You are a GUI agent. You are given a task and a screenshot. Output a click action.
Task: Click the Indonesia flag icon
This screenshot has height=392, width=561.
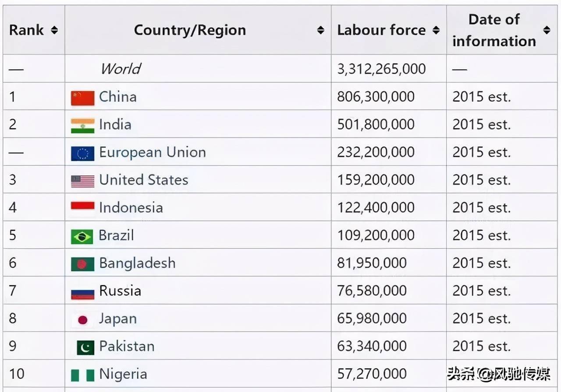(x=82, y=208)
